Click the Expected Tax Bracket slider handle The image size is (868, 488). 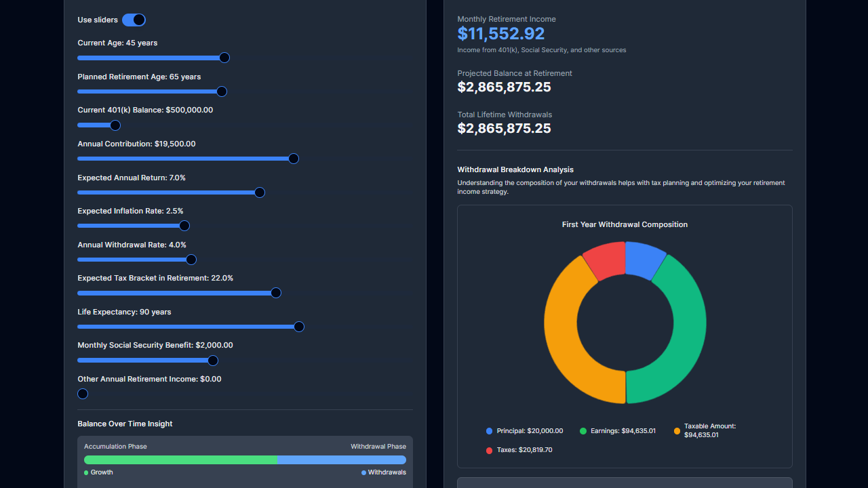pyautogui.click(x=276, y=293)
